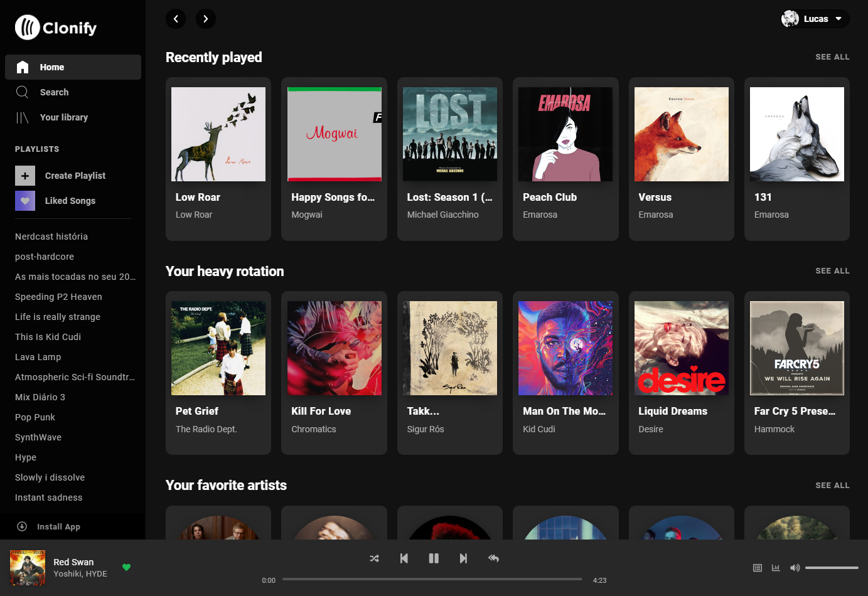Open Life is really strange playlist
868x596 pixels.
click(x=58, y=317)
